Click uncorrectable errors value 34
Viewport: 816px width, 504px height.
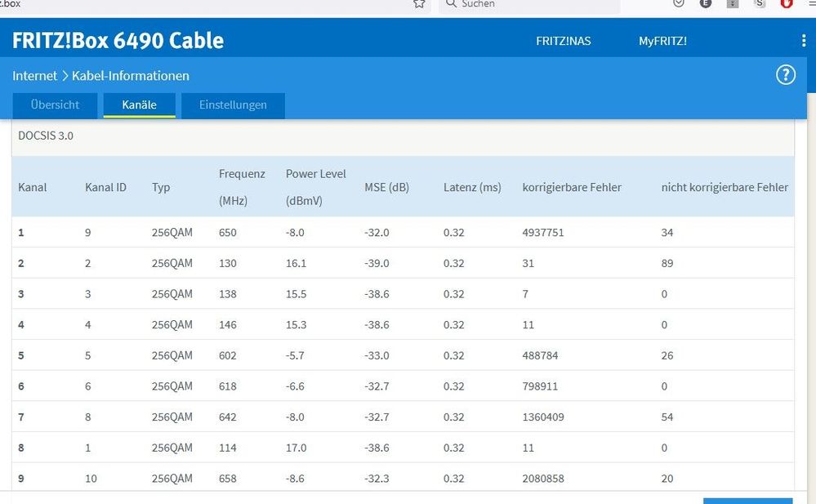tap(667, 233)
